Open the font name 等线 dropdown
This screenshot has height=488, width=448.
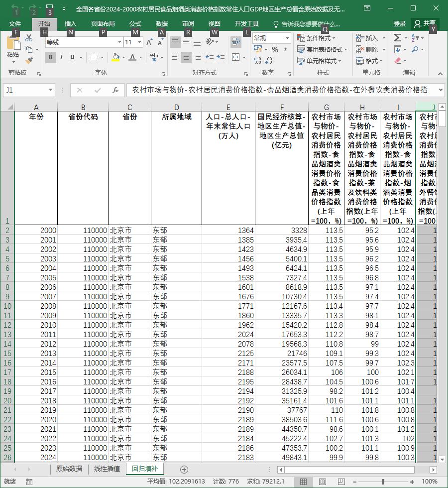[x=119, y=42]
